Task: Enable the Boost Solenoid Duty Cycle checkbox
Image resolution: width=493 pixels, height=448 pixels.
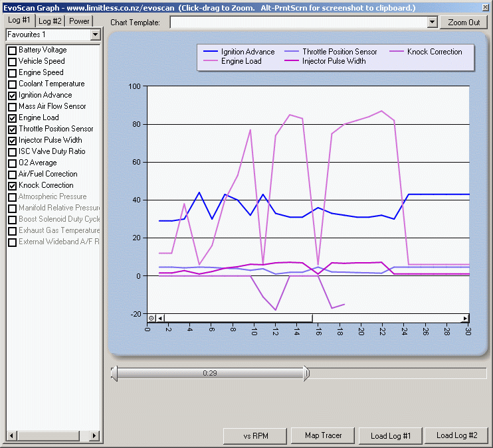Action: pos(12,220)
